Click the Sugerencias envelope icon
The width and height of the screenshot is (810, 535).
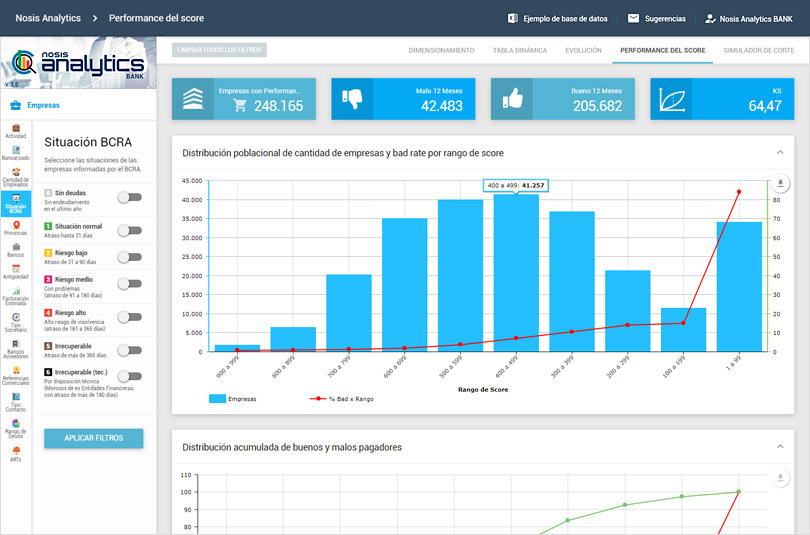click(633, 18)
